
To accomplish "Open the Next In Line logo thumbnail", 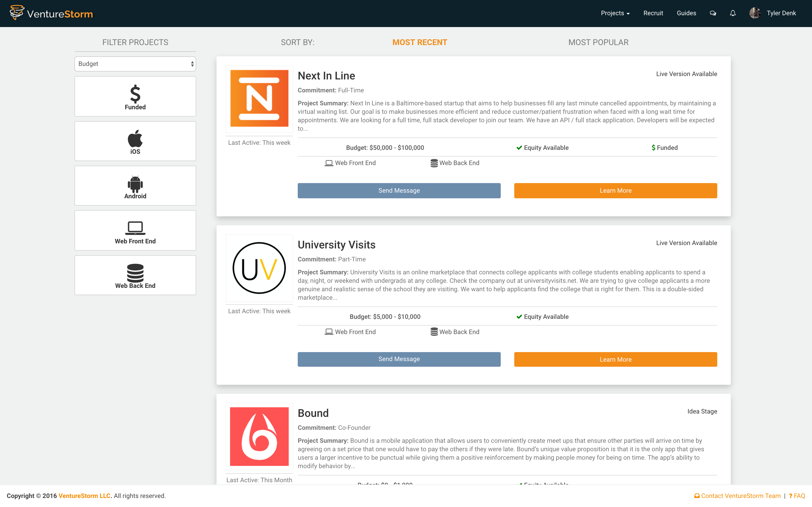I will coord(259,99).
